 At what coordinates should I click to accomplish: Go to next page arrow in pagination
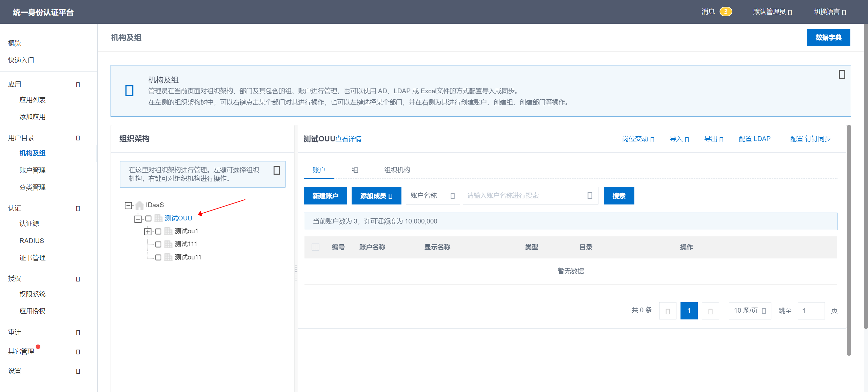[710, 311]
